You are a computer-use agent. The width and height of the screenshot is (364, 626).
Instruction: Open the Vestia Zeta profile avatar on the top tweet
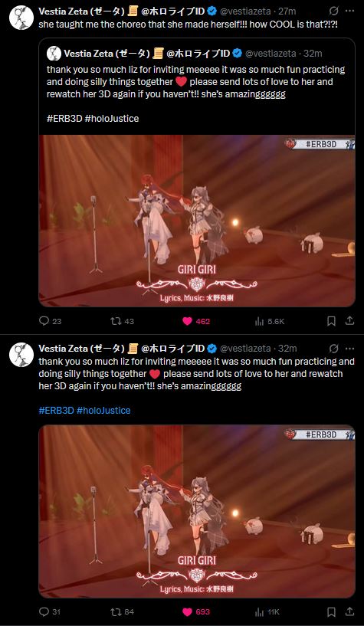click(21, 18)
